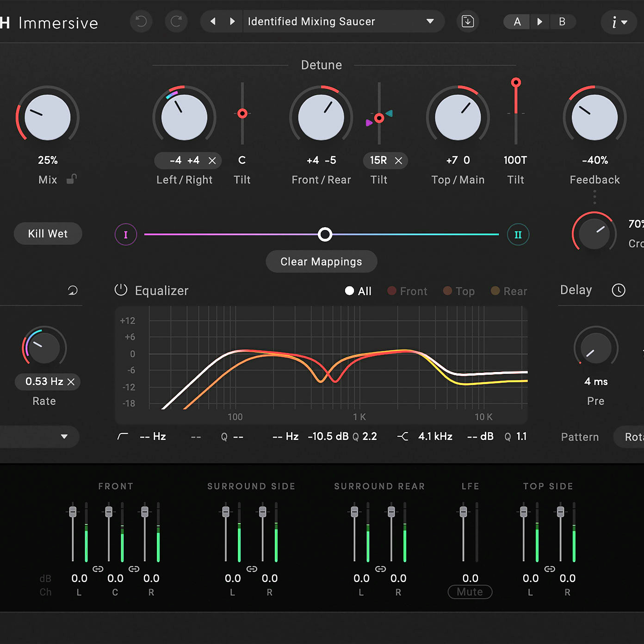
Task: Select the high-shelf filter icon near 4.1 kHz
Action: [402, 435]
